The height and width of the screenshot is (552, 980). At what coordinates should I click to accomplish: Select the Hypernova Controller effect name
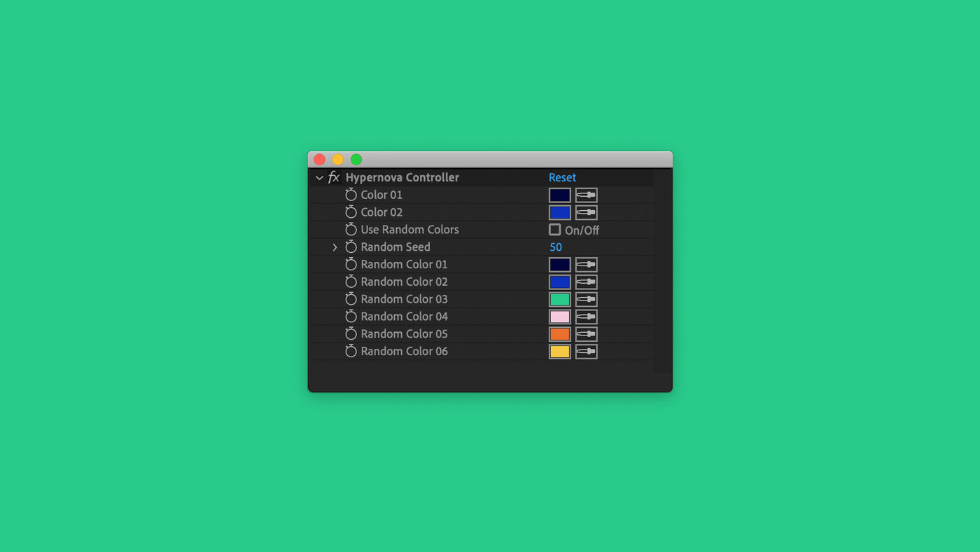tap(402, 177)
